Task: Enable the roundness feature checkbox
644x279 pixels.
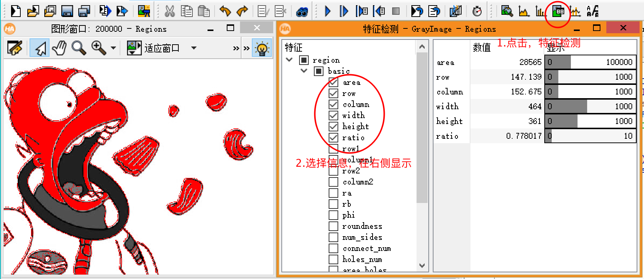Action: click(333, 226)
